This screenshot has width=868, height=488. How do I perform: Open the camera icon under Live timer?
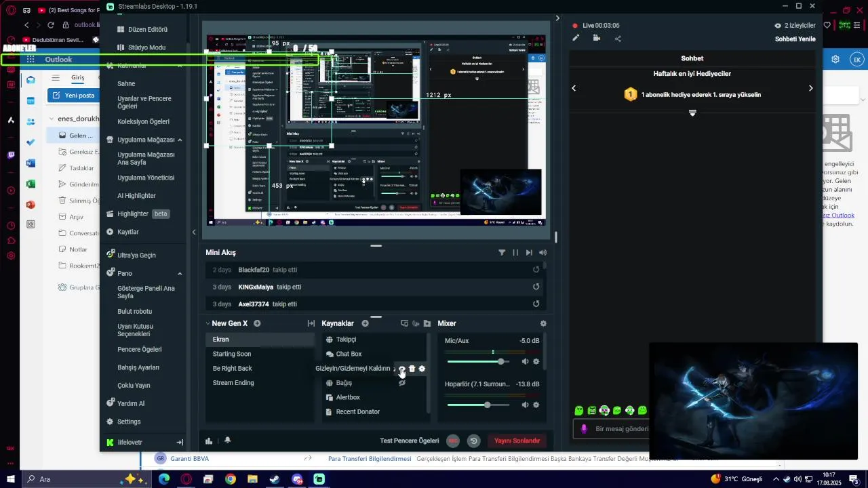[597, 38]
